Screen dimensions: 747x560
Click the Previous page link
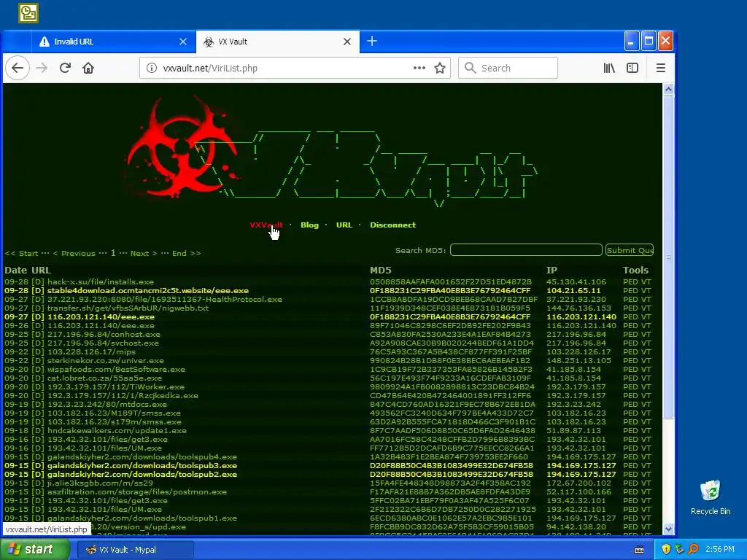[74, 253]
